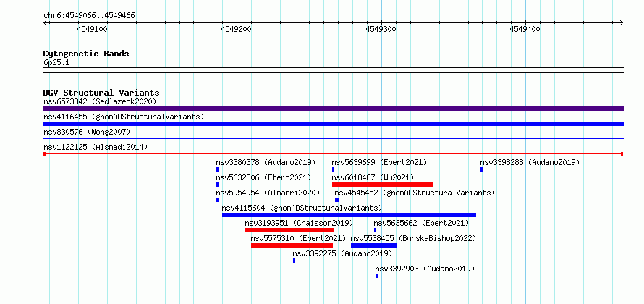Select the thin red nsv1122125 variant line
Viewport: 644px width, 304px height.
(333, 154)
